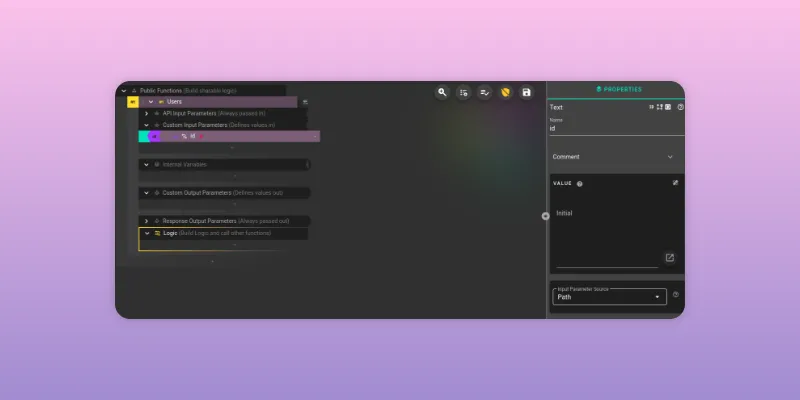Click the list settings toolbar icon
Viewport: 800px width, 400px height.
[464, 92]
